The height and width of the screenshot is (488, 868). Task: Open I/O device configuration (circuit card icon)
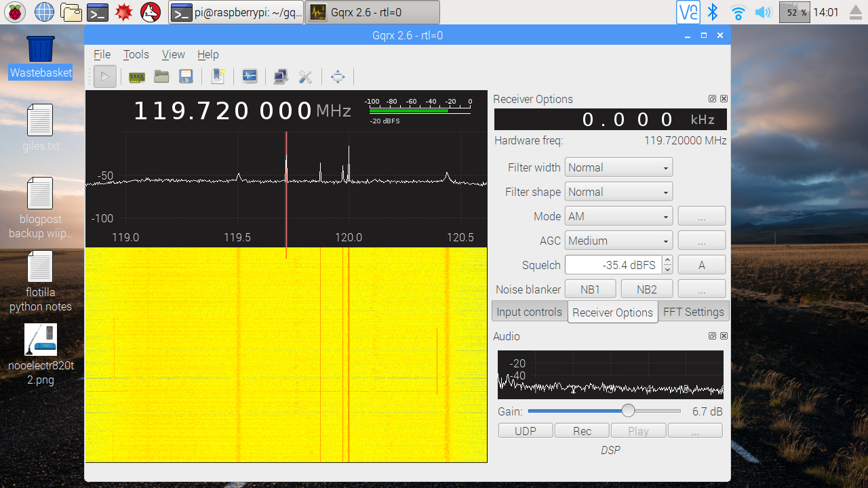coord(137,77)
